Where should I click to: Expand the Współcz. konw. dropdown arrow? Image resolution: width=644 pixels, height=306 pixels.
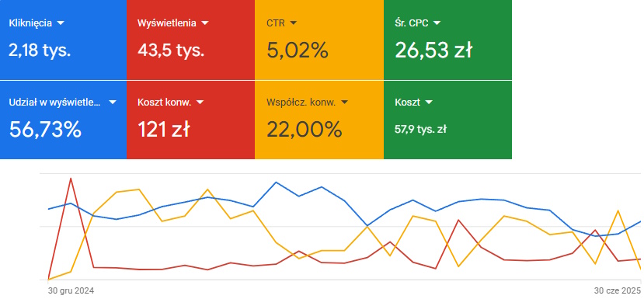pos(345,103)
